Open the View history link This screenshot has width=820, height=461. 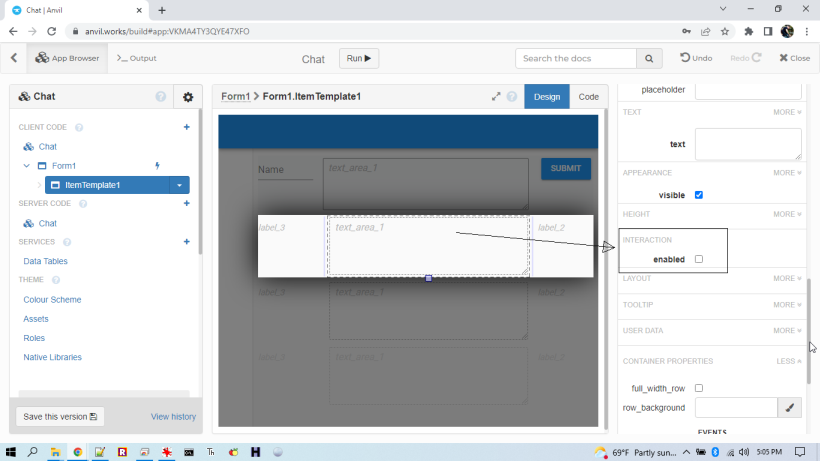(x=173, y=416)
